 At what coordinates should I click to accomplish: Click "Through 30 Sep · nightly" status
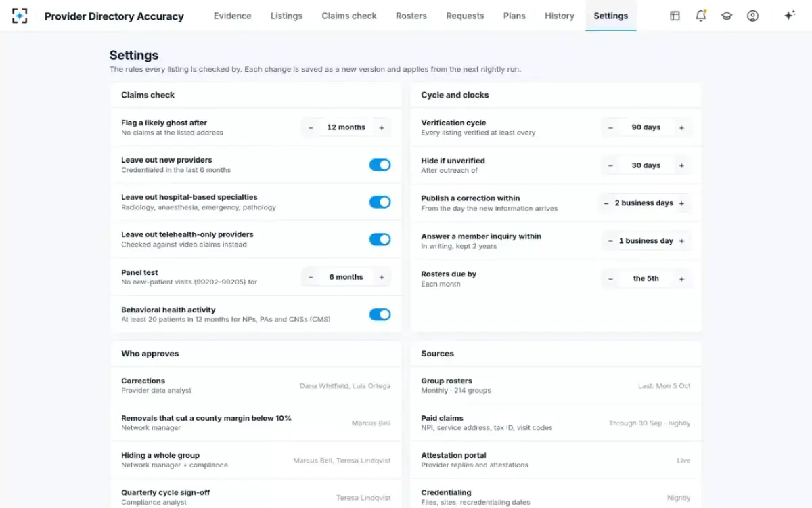(650, 423)
